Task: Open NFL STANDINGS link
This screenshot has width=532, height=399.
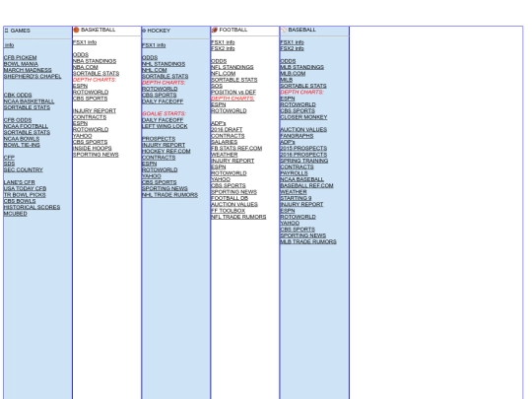Action: click(233, 67)
